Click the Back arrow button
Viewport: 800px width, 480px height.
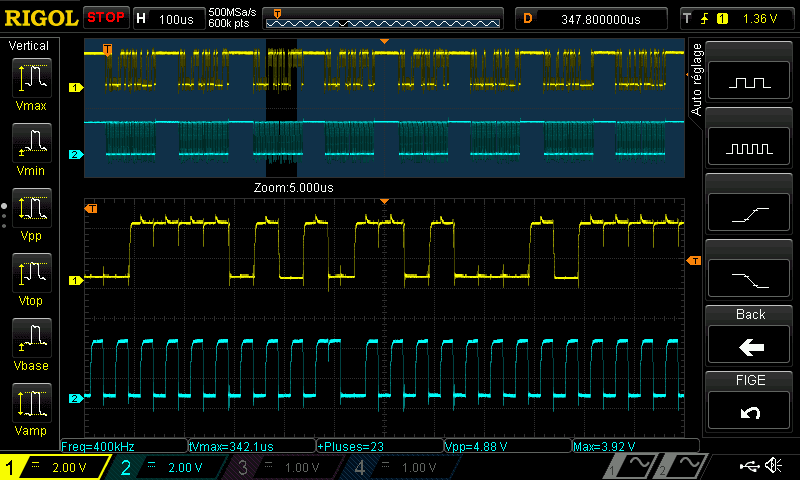(x=749, y=345)
